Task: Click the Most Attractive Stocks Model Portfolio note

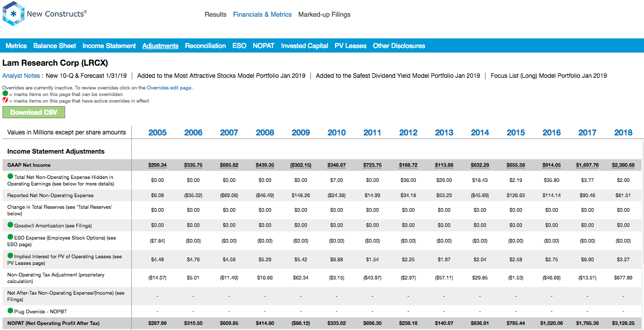Action: (221, 76)
